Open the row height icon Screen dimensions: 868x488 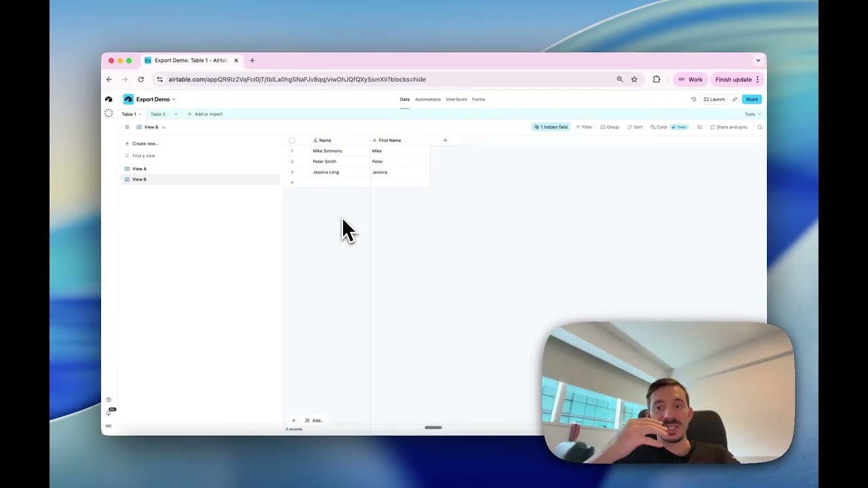(699, 127)
